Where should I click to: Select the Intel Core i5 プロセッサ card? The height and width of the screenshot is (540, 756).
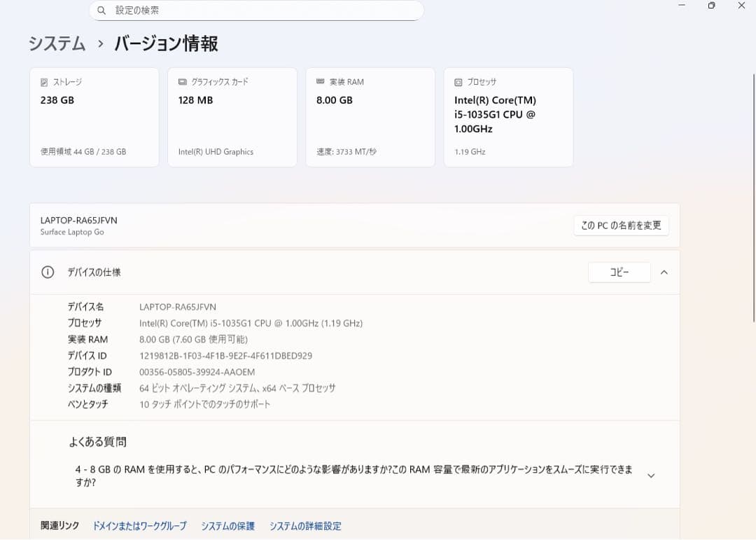507,117
